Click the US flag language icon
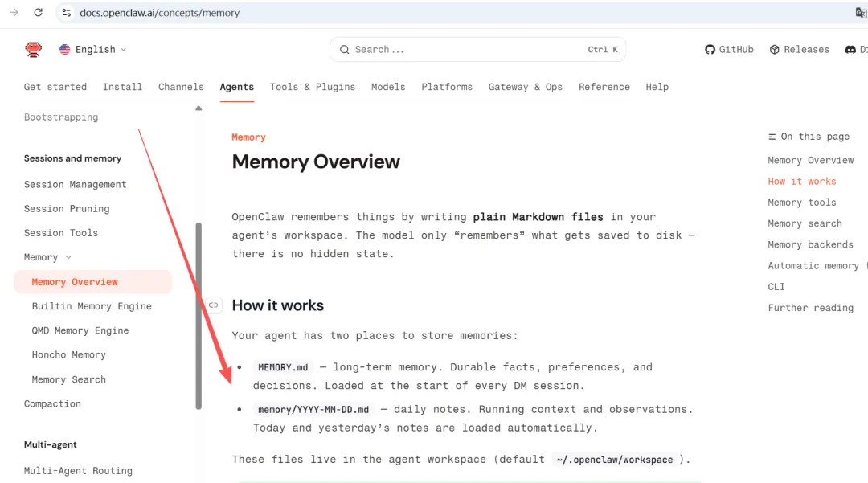Viewport: 868px width, 483px height. [x=65, y=49]
